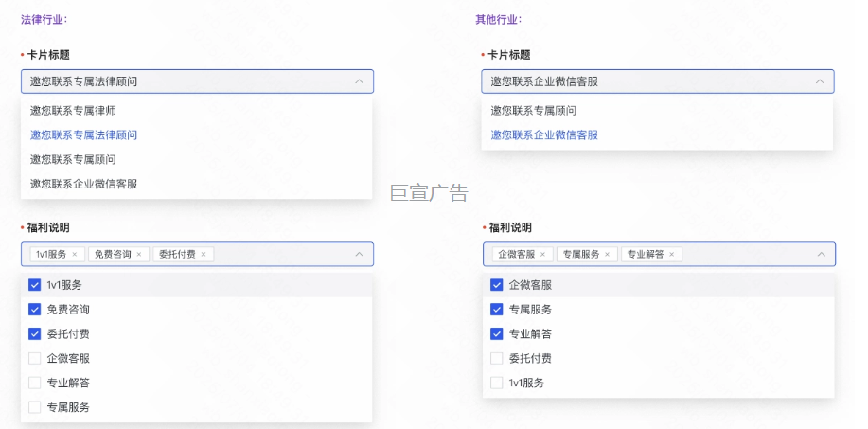Uncheck 委托付费 in the 法律行业 list
The width and height of the screenshot is (868, 429).
[34, 333]
